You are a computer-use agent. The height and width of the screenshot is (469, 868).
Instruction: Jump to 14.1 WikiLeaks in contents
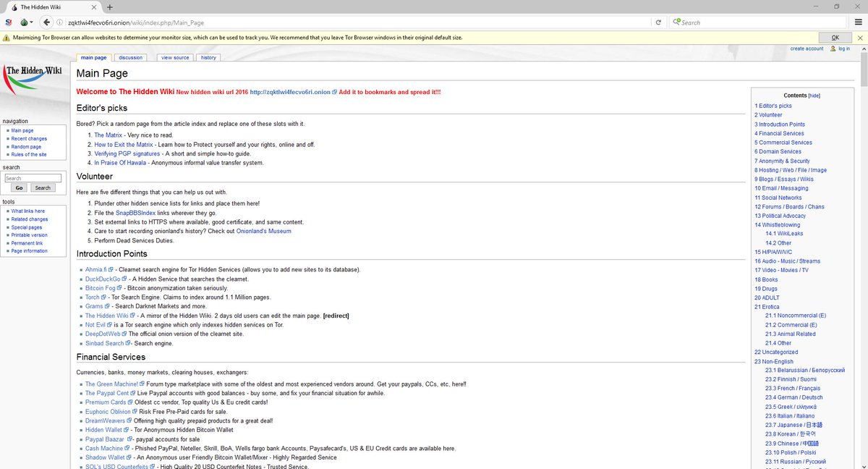pos(784,234)
